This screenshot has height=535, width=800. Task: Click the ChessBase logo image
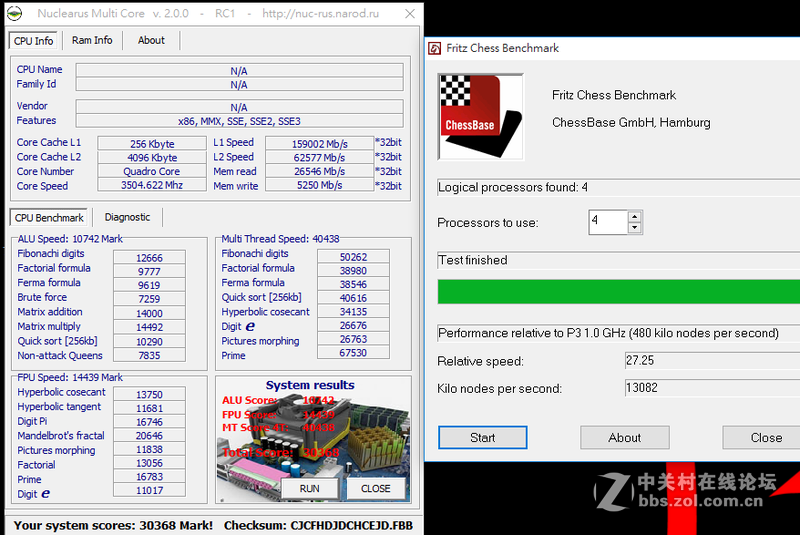tap(481, 117)
